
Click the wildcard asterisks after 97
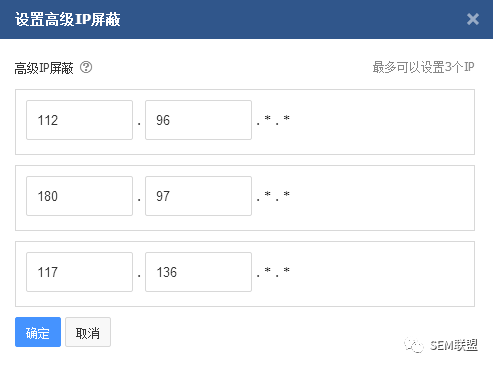click(273, 196)
